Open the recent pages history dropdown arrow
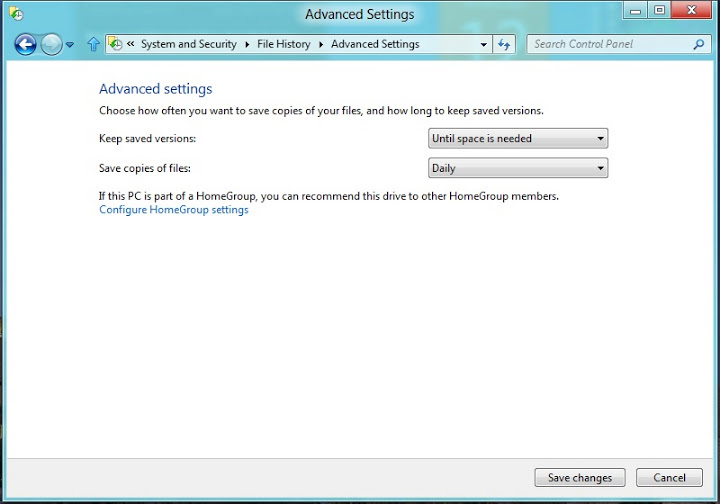720x504 pixels. pos(70,45)
